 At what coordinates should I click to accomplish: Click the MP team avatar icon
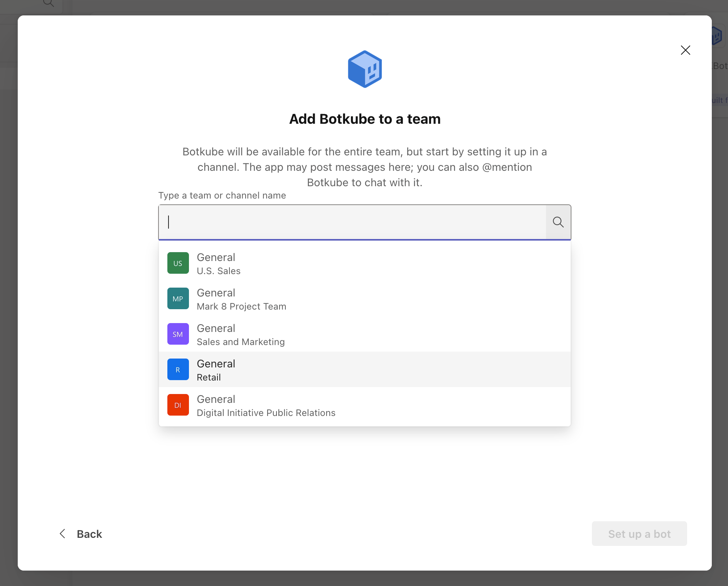(178, 299)
